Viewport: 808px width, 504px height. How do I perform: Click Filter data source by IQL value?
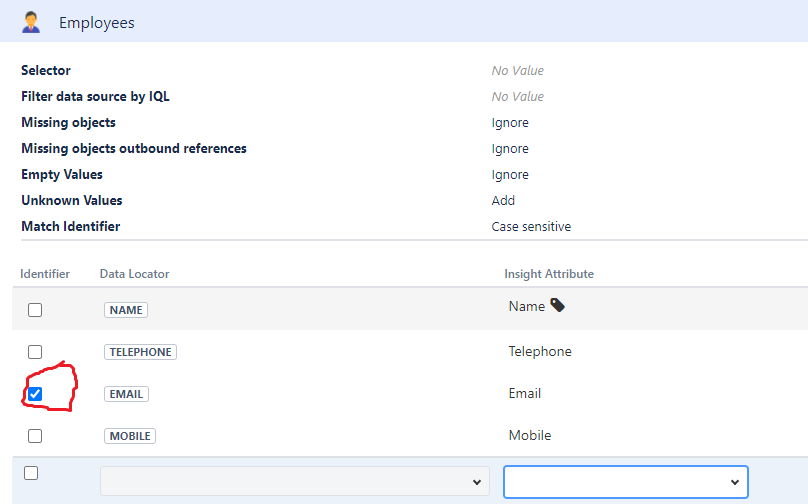517,96
